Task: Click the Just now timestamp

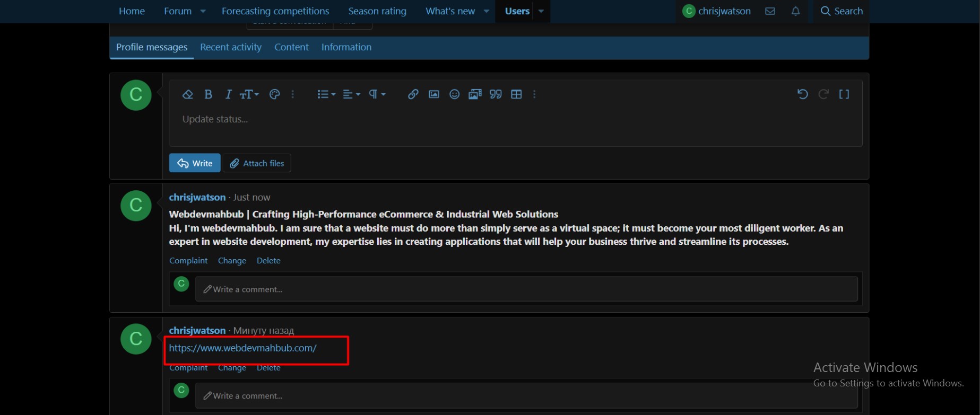Action: [x=252, y=197]
